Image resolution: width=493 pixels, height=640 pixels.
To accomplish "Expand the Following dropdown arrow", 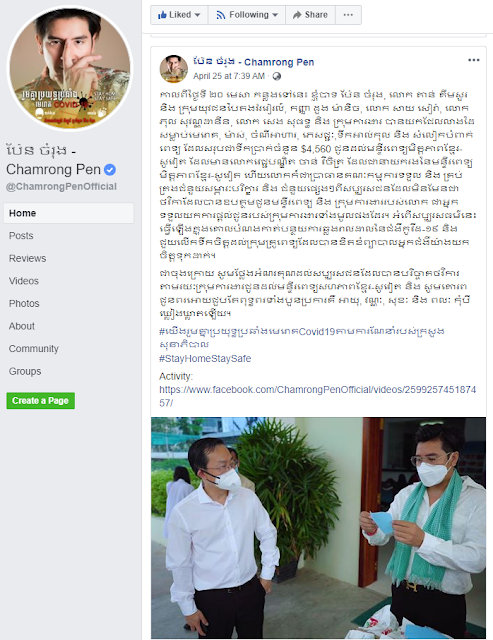I will pyautogui.click(x=275, y=15).
